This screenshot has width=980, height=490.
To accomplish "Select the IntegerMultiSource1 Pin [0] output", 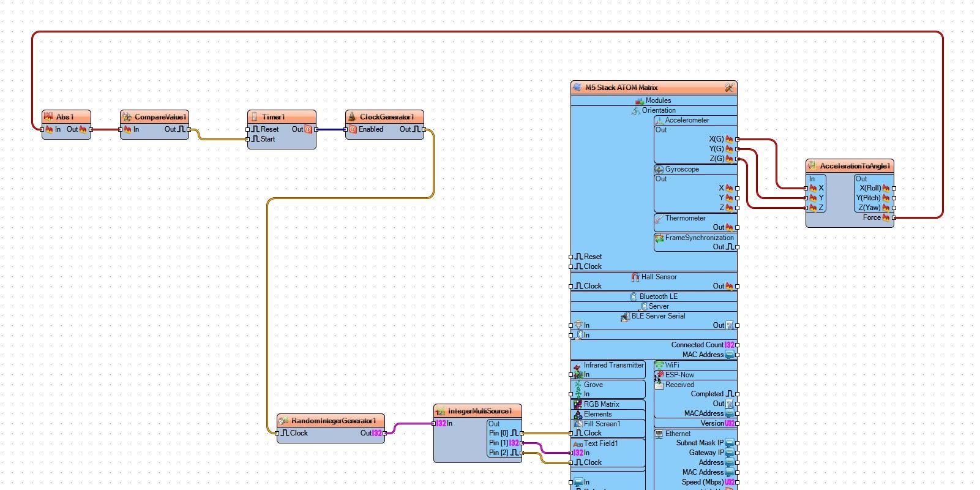I will (522, 433).
